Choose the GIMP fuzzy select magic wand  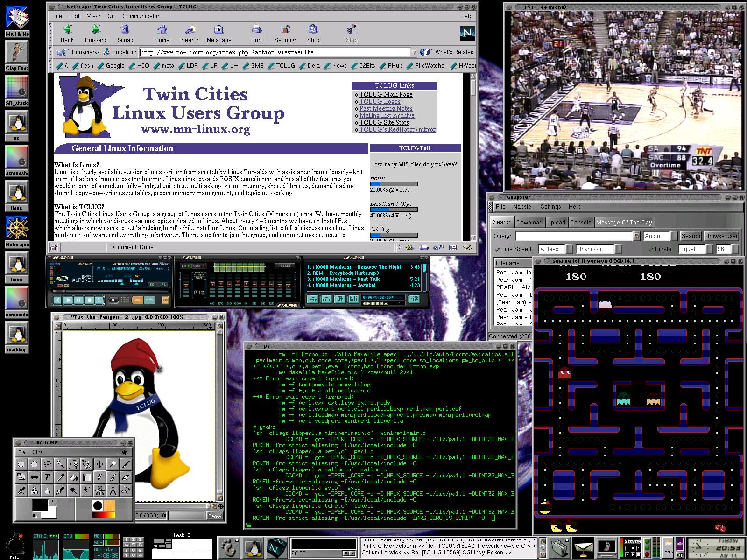pyautogui.click(x=60, y=464)
